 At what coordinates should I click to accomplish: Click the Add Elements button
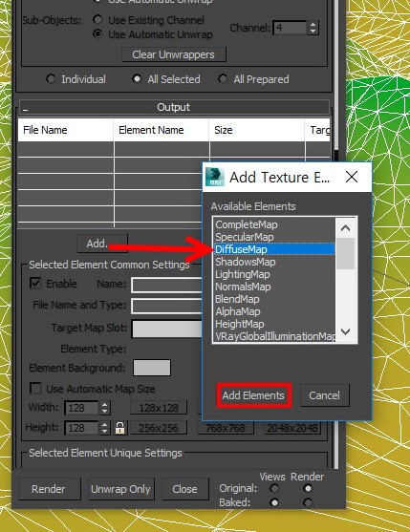(253, 395)
